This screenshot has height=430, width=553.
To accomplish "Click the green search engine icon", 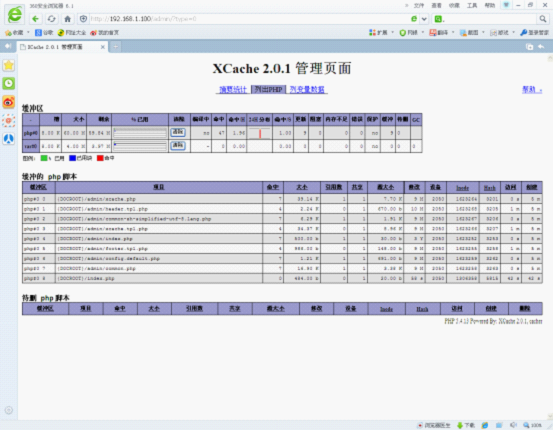I will click(438, 19).
